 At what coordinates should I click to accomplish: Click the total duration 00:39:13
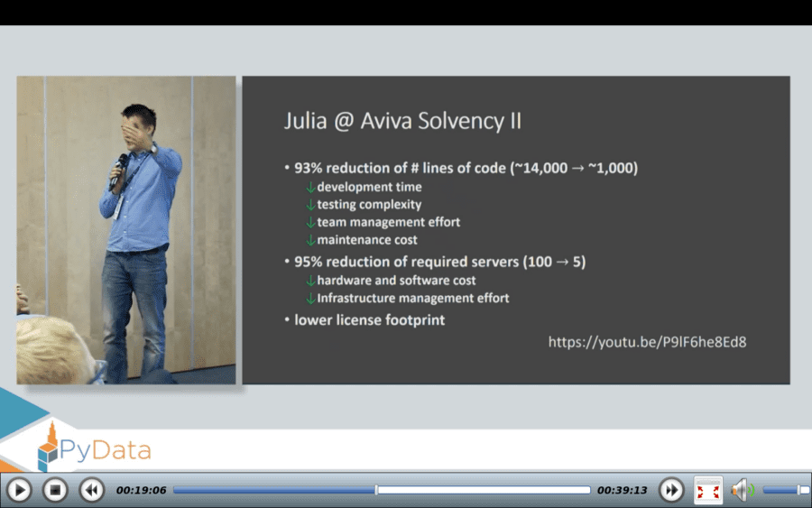[x=622, y=490]
